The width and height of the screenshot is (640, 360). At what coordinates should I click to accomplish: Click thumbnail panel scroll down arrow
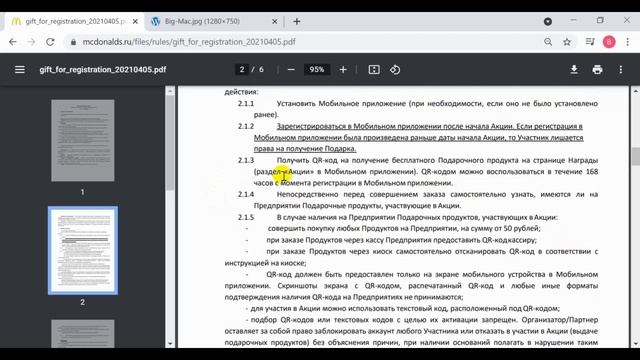pyautogui.click(x=170, y=344)
